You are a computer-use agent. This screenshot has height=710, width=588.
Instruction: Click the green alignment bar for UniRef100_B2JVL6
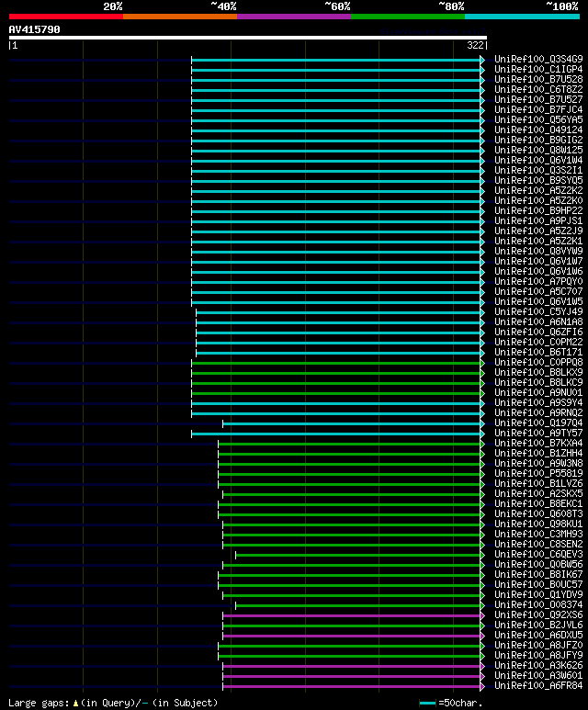point(354,625)
